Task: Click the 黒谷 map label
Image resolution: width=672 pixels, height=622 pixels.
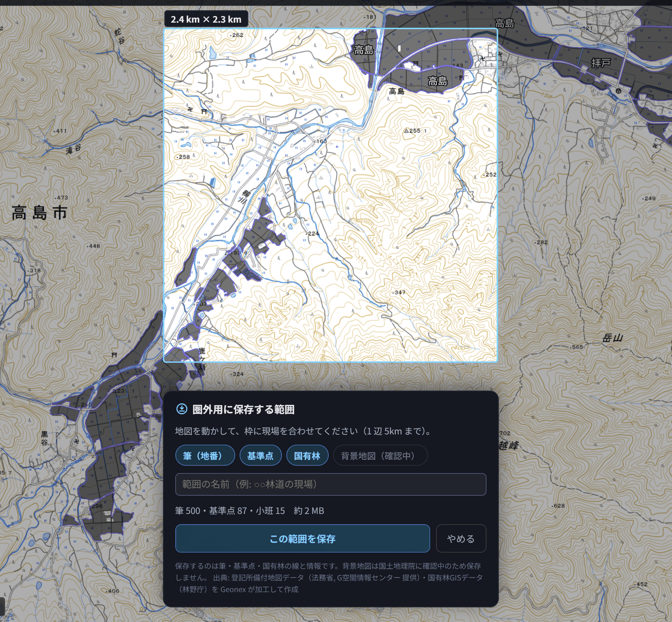Action: point(44,439)
